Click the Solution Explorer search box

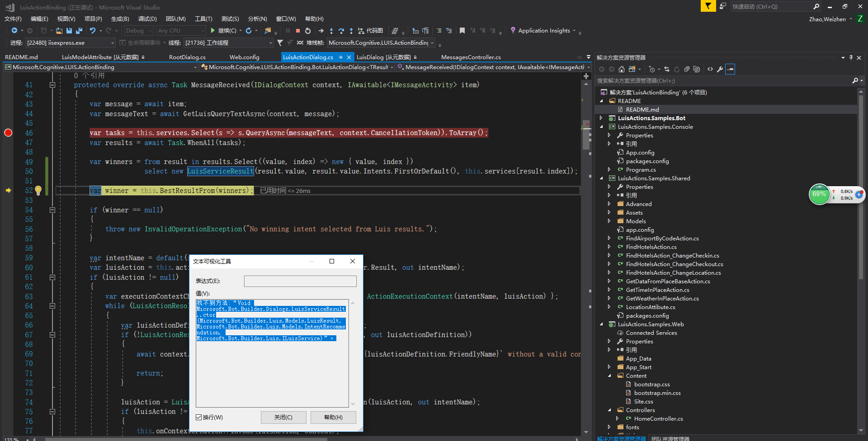(723, 81)
